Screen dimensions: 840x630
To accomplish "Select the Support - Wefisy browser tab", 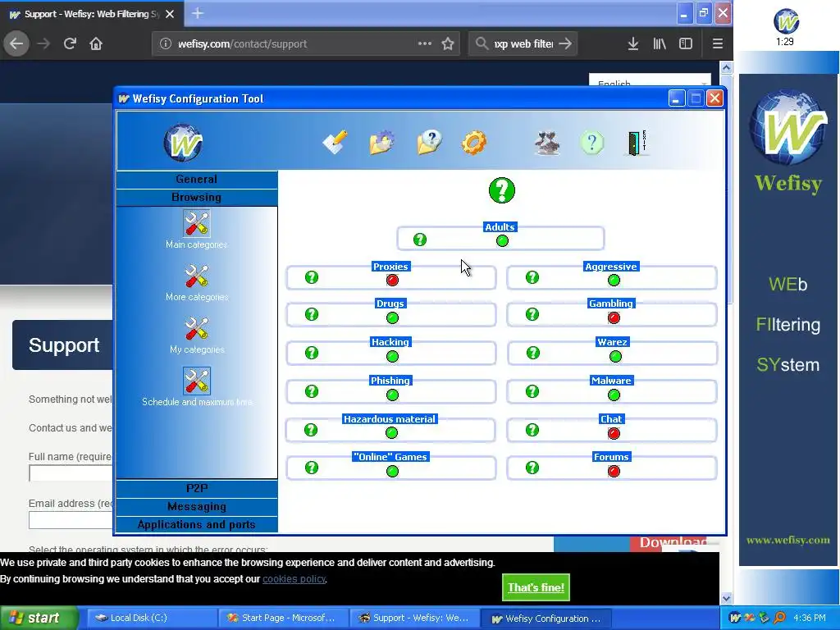I will tap(92, 14).
